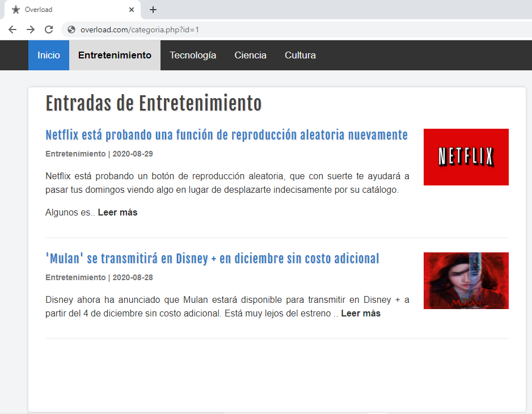
Task: Select the Overload browser tab
Action: pos(73,10)
